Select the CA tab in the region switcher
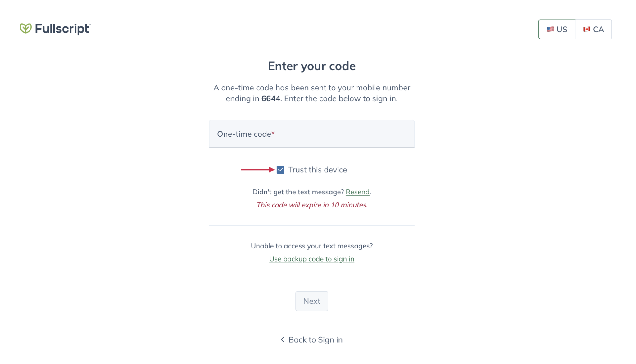Viewport: 636px width, 364px height. [594, 29]
